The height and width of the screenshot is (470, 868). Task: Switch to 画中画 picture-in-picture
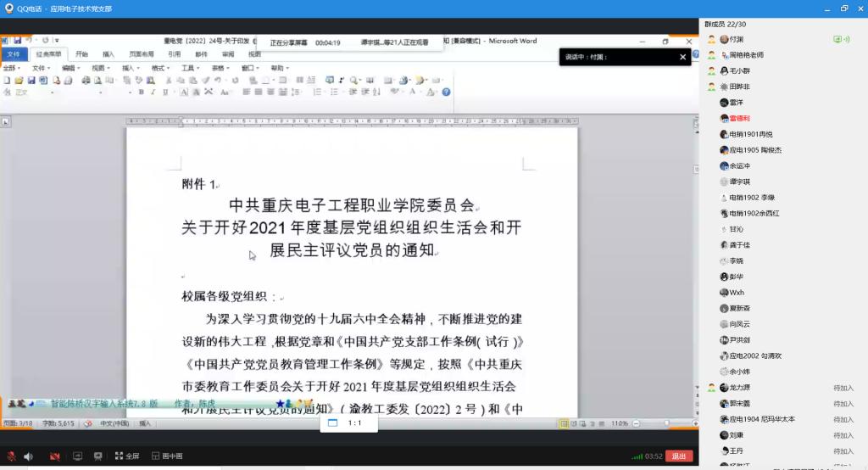pyautogui.click(x=167, y=456)
